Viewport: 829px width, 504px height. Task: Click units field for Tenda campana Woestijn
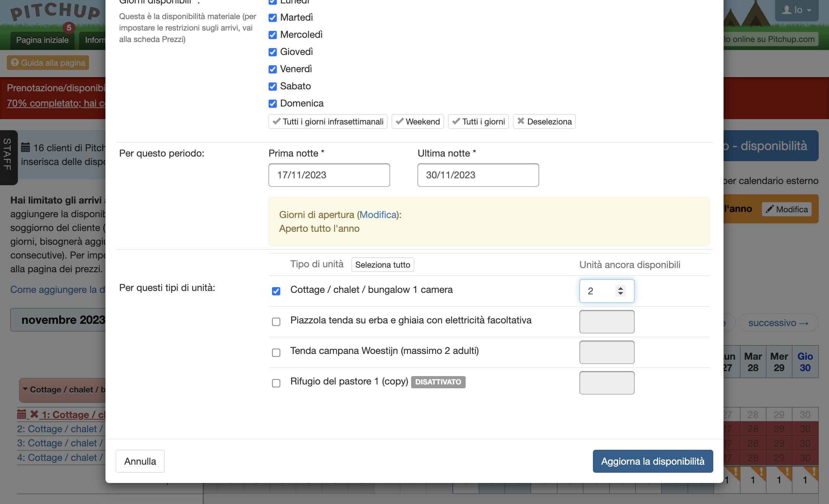point(607,352)
